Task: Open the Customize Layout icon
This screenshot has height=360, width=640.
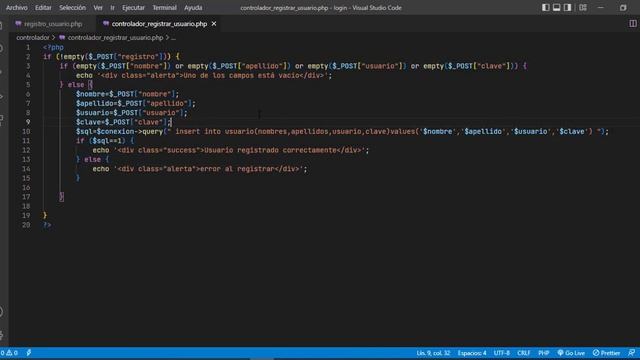Action: click(x=583, y=7)
